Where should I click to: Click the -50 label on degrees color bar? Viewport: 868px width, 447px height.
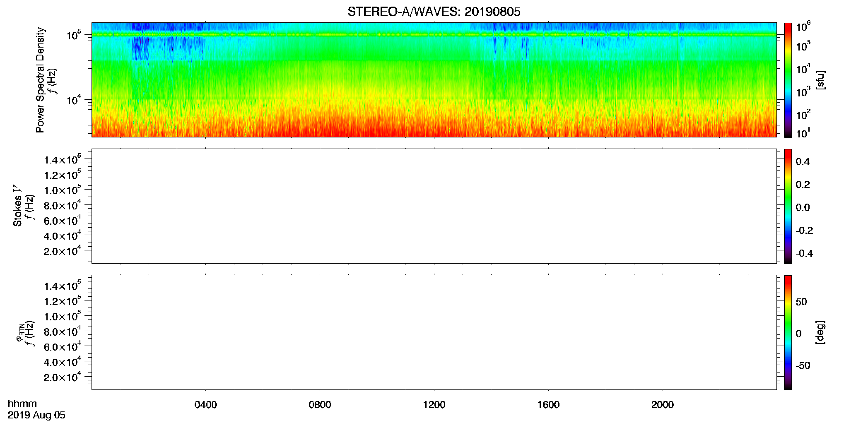(x=803, y=366)
